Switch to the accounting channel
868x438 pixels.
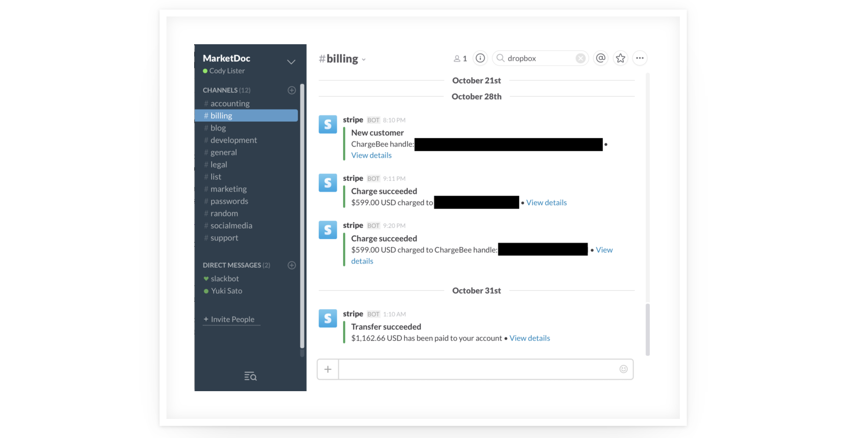tap(230, 104)
